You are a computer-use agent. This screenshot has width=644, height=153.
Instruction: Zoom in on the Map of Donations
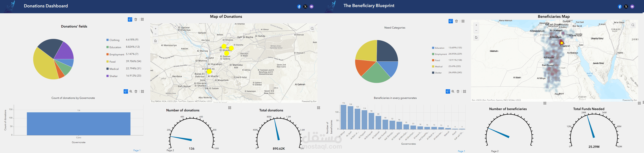(x=156, y=29)
